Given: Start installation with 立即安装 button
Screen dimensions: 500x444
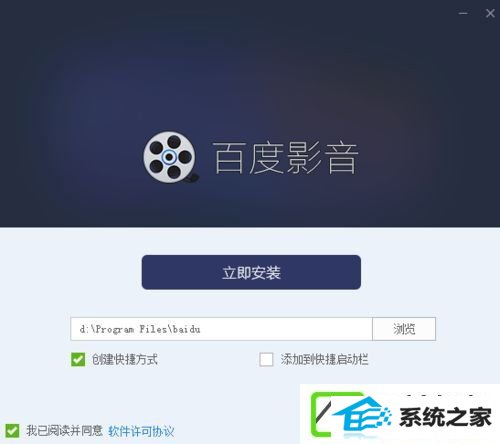Looking at the screenshot, I should (251, 272).
